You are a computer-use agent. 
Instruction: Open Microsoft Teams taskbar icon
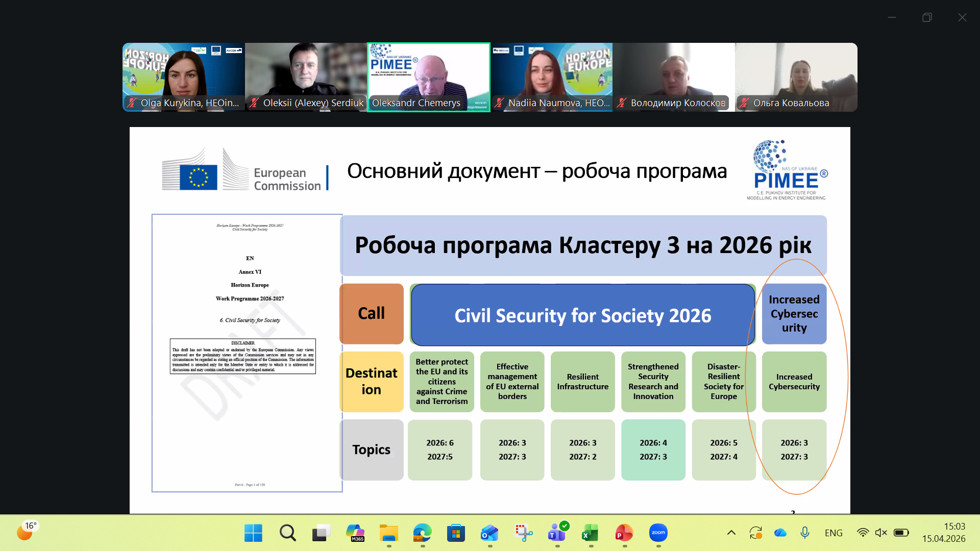(556, 533)
